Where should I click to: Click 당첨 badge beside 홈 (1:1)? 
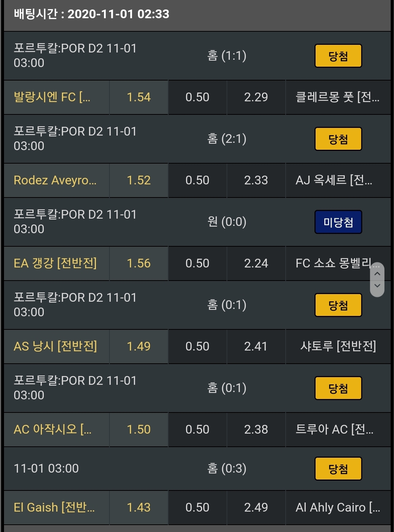pyautogui.click(x=338, y=56)
